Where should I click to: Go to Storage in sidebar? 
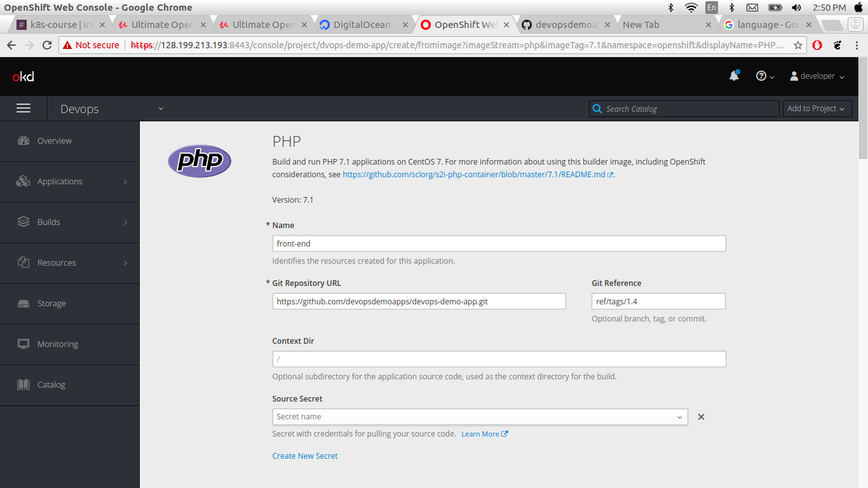69,304
